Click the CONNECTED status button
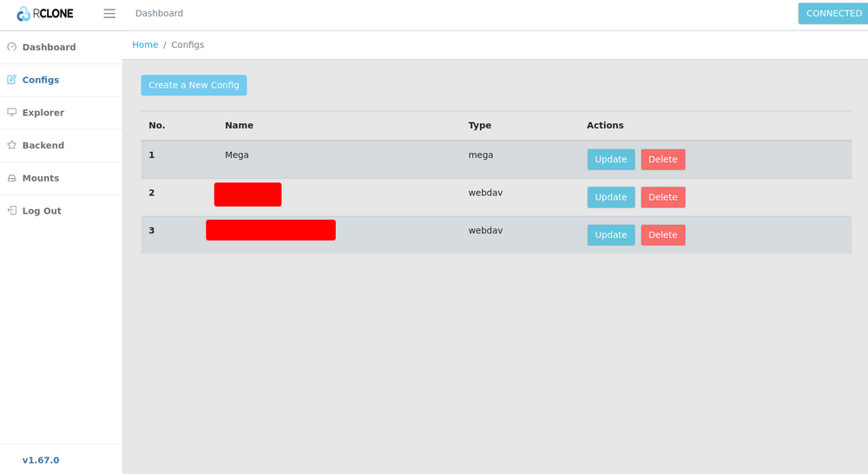 click(833, 13)
